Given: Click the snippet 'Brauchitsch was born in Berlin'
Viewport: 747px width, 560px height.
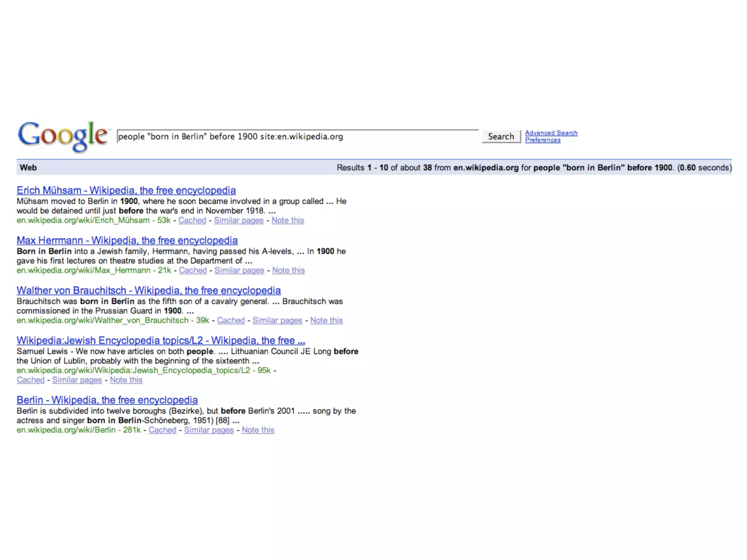Looking at the screenshot, I should click(x=76, y=301).
